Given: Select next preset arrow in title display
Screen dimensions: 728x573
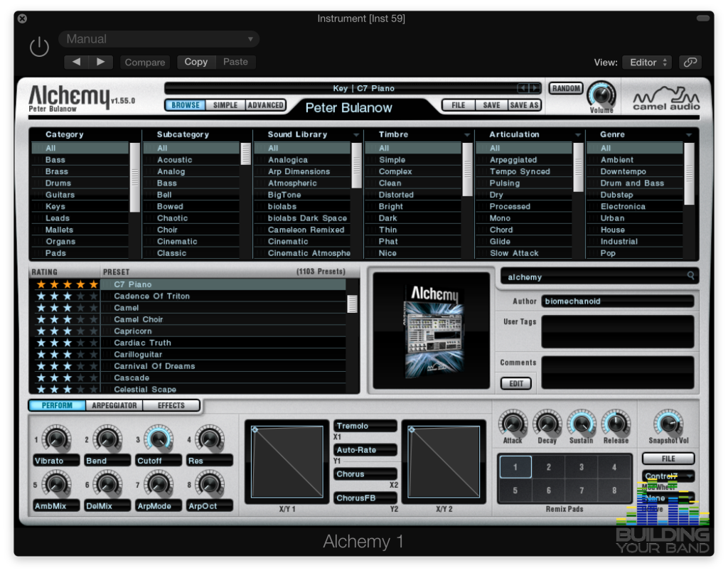Looking at the screenshot, I should point(535,87).
